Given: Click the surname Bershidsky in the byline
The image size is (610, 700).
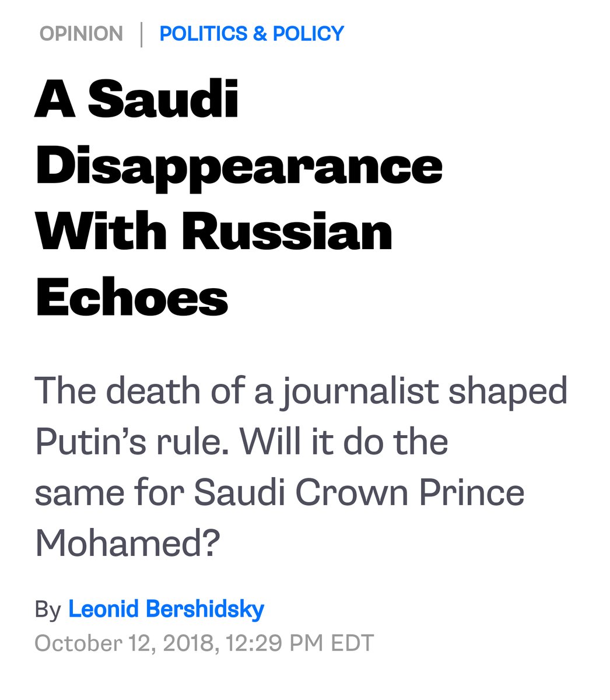Looking at the screenshot, I should (205, 609).
